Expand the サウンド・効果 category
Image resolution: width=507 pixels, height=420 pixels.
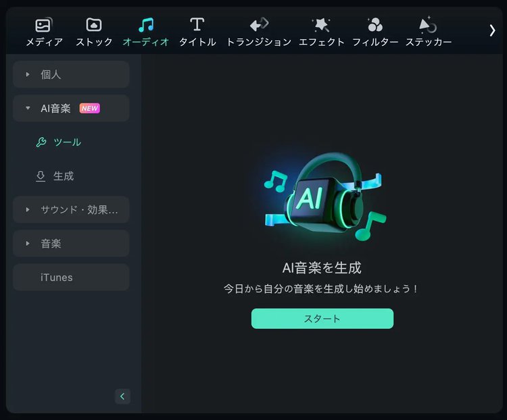coord(28,209)
